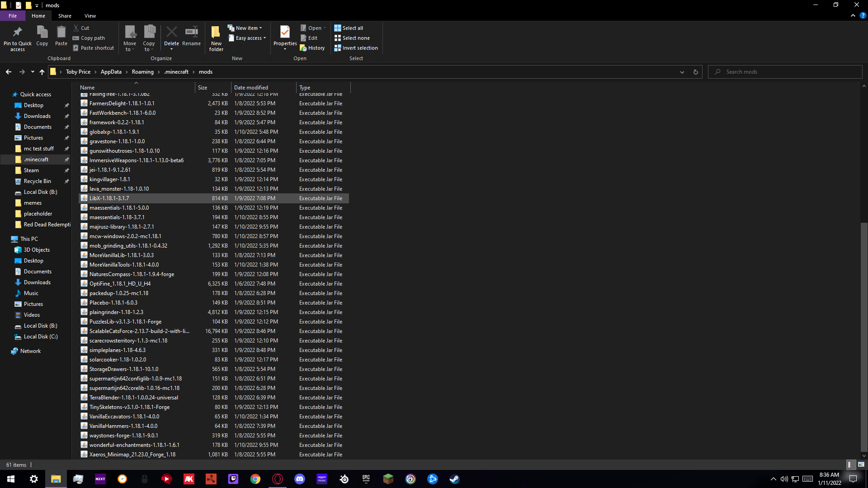Select Quick access in navigation pane
The height and width of the screenshot is (488, 868).
pos(36,94)
